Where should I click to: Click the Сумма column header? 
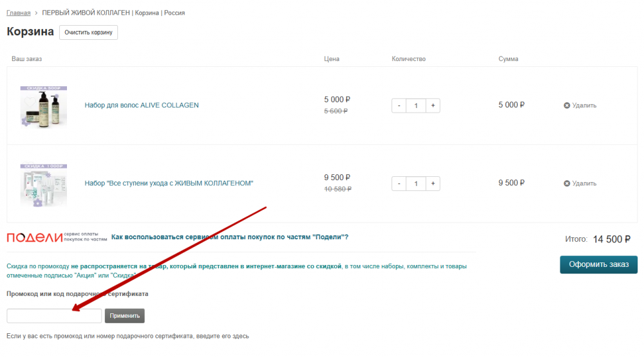pos(508,59)
